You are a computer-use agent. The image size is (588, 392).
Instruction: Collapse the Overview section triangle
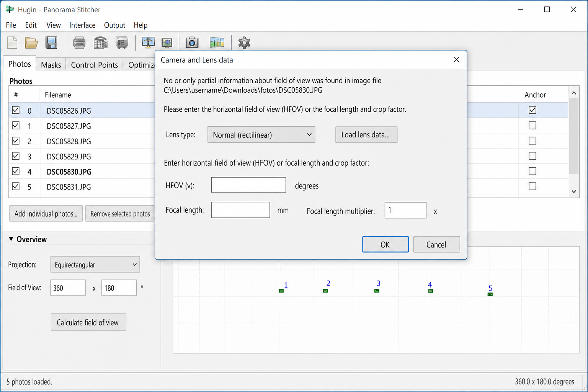[x=11, y=239]
